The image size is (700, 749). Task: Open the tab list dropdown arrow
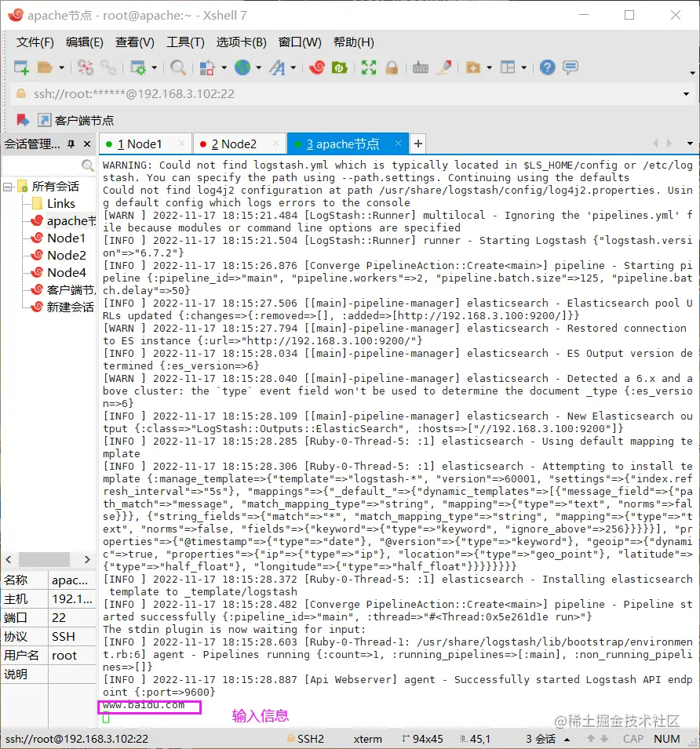[x=690, y=144]
